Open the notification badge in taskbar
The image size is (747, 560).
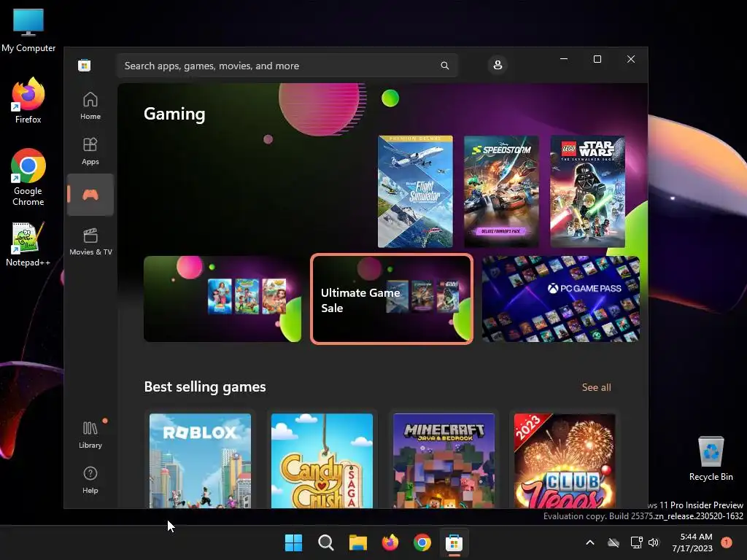(x=727, y=542)
